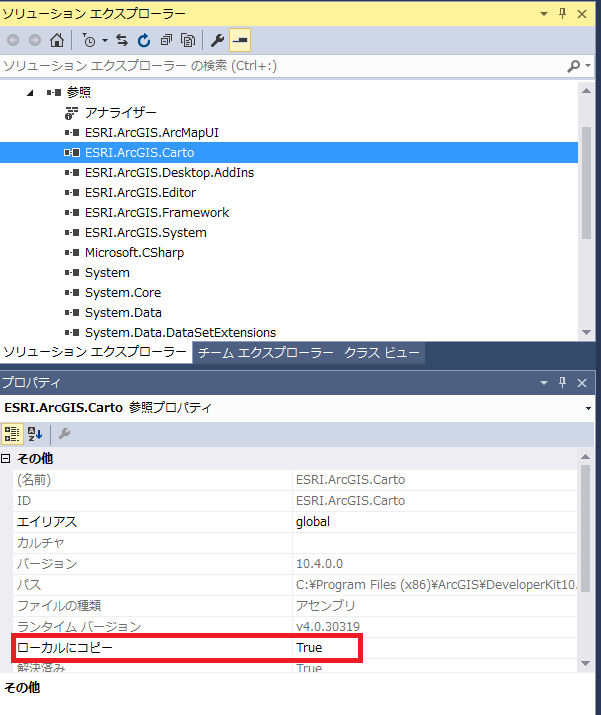Click the ファイルの種類 property row

point(295,606)
